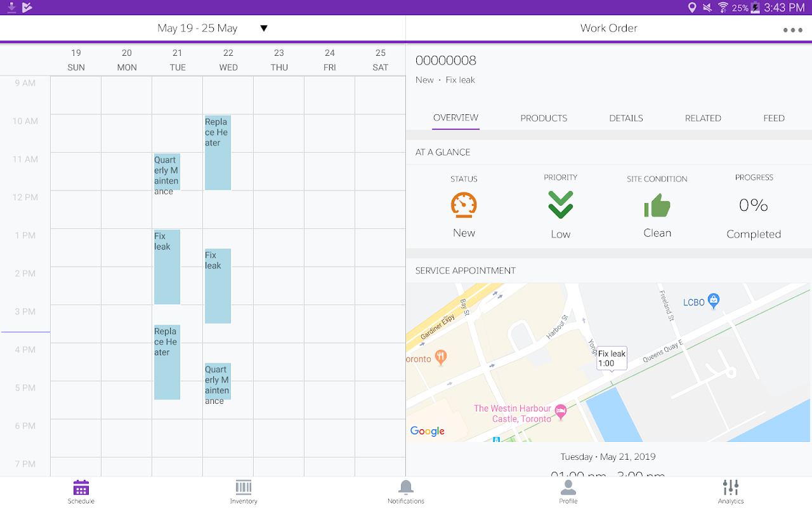Viewport: 812px width, 508px height.
Task: Open the Inventory barcode icon
Action: [244, 488]
